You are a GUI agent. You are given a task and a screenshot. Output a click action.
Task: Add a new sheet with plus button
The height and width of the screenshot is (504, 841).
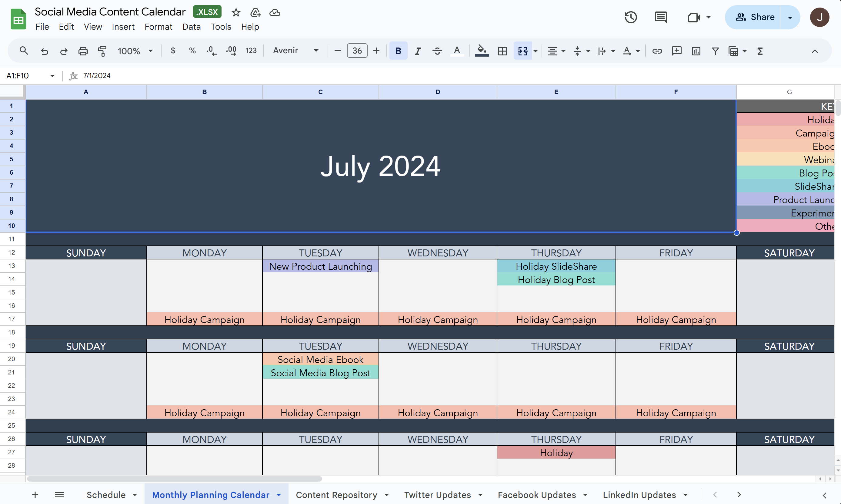point(35,495)
